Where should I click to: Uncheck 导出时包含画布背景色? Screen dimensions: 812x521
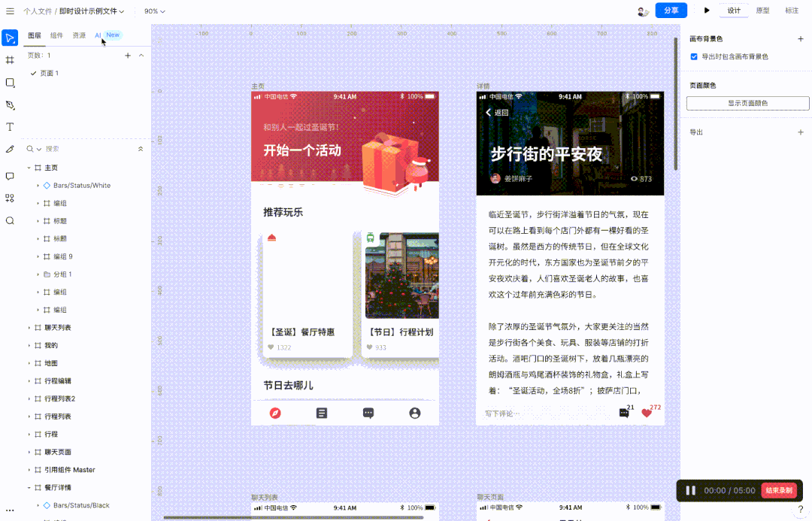693,56
